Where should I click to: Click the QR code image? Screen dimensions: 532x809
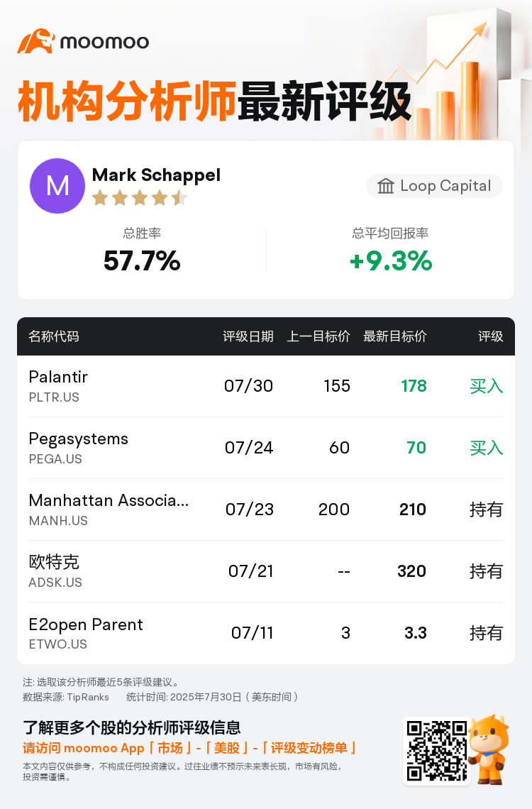[x=437, y=752]
